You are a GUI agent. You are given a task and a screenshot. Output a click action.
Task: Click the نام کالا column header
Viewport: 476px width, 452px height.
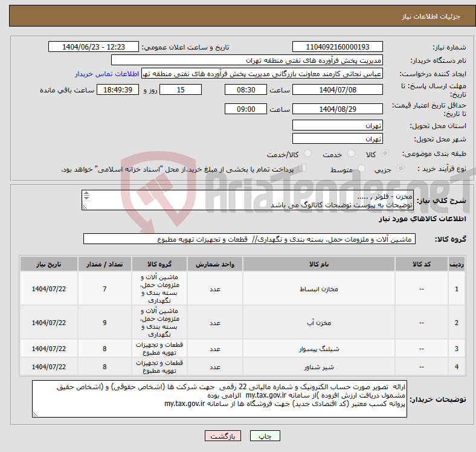click(319, 264)
